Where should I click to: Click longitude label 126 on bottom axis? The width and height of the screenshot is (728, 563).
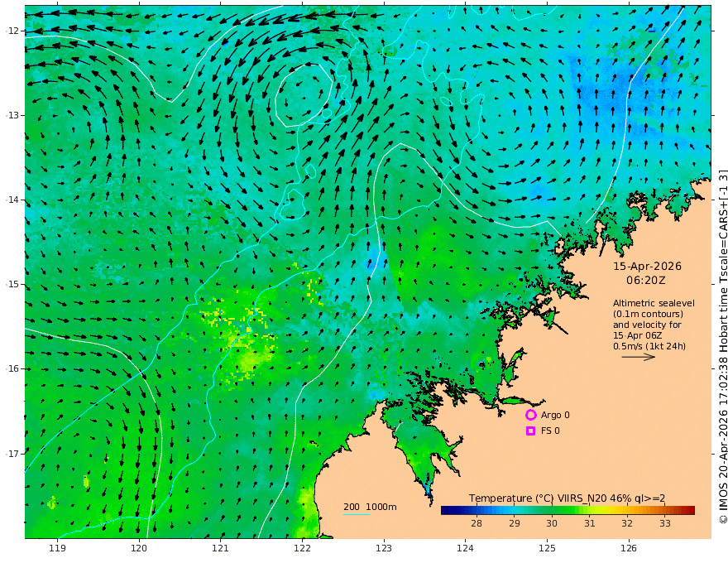(629, 548)
